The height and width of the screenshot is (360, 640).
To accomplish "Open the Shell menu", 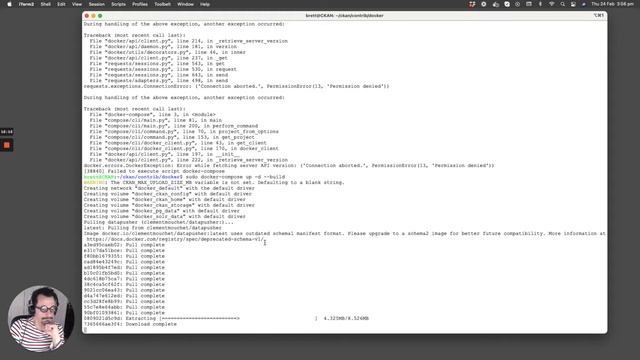I will [x=45, y=4].
